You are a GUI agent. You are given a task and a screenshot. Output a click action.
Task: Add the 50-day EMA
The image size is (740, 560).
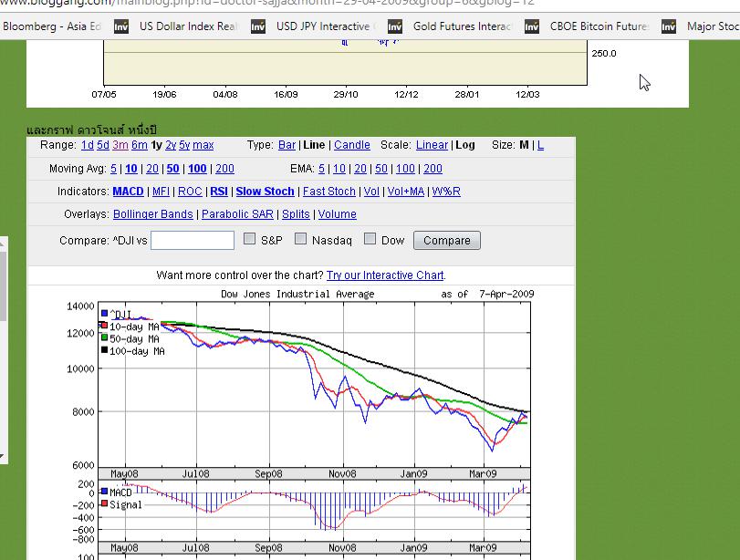(x=381, y=169)
